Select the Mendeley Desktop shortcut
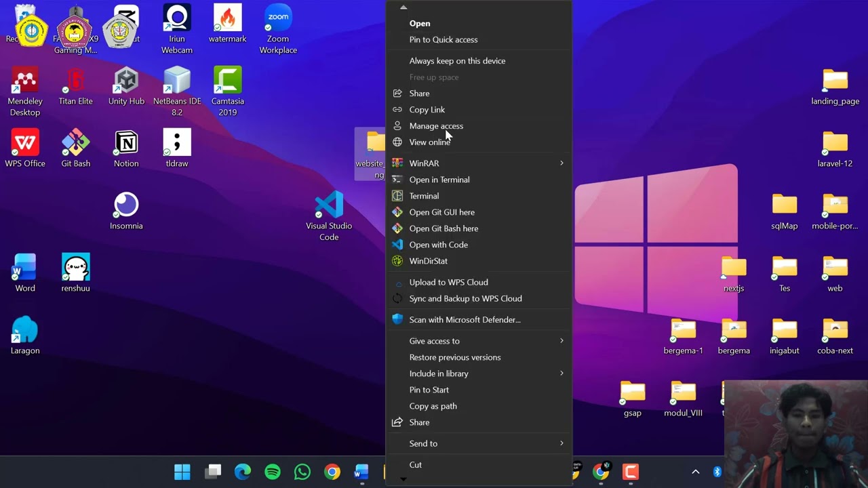868x488 pixels. tap(25, 91)
